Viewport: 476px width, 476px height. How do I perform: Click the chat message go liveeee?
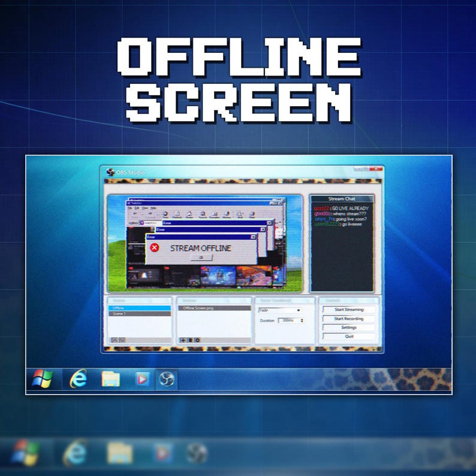click(352, 224)
